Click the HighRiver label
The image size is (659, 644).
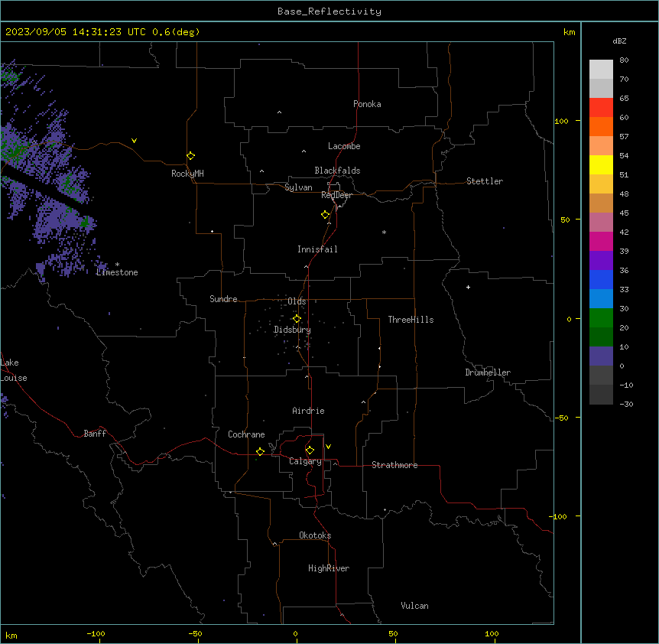(329, 568)
